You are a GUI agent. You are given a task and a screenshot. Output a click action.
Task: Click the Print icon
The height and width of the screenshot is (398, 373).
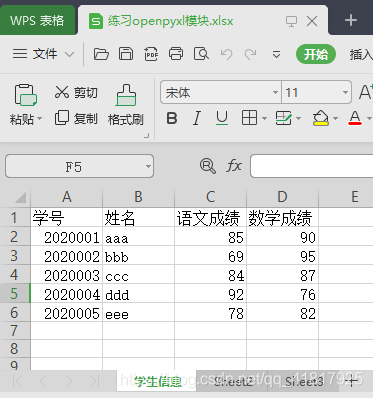pyautogui.click(x=176, y=54)
